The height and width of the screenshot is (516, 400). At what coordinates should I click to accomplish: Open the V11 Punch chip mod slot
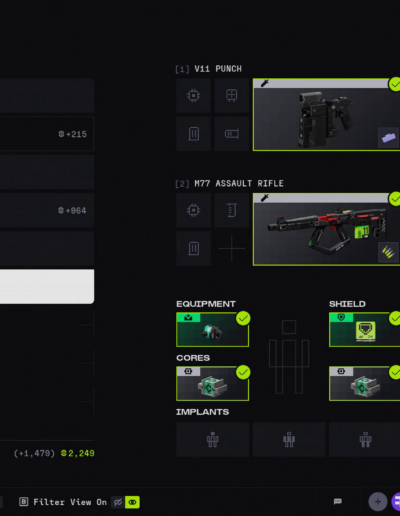pyautogui.click(x=193, y=96)
